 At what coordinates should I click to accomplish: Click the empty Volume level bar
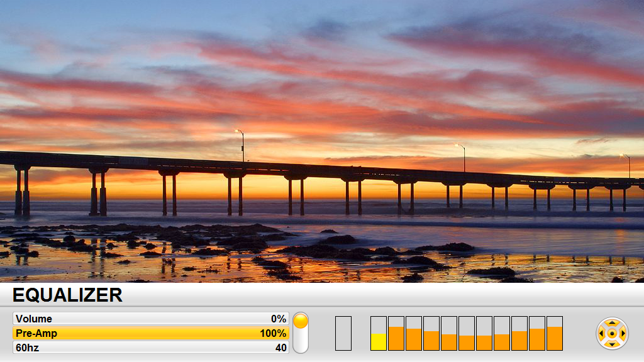(x=343, y=333)
